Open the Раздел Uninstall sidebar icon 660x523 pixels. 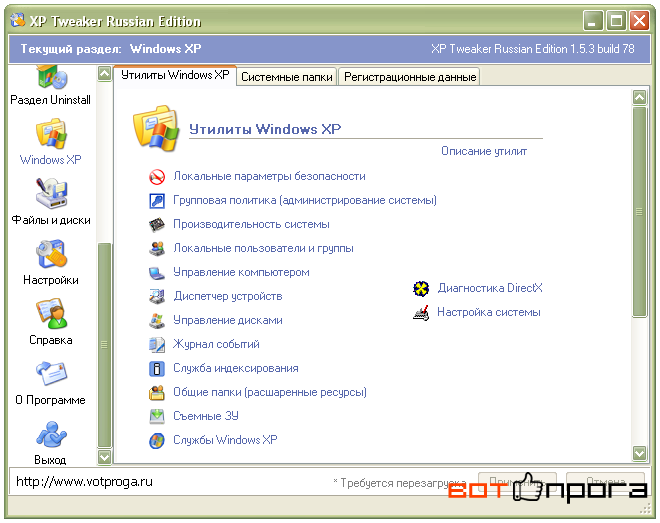pos(51,77)
